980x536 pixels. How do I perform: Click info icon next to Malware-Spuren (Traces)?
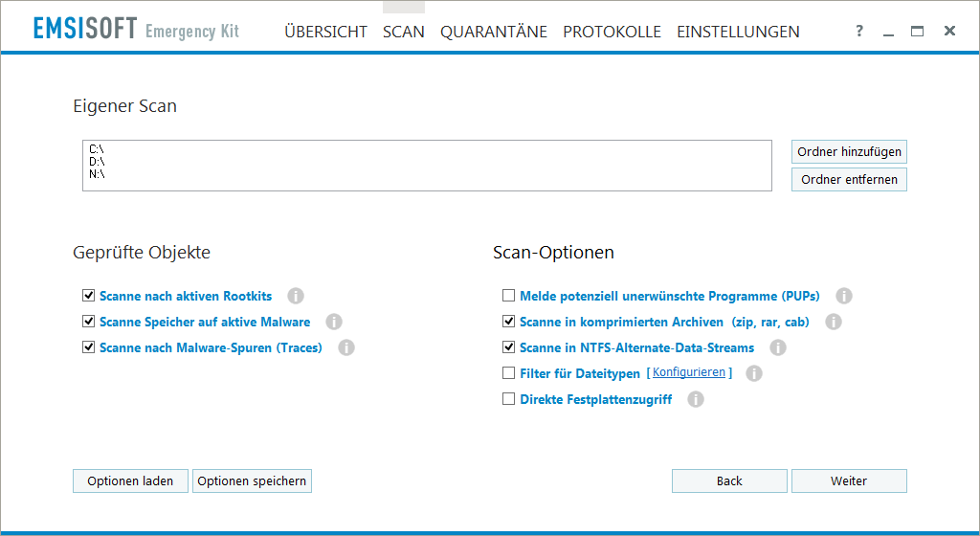(346, 347)
